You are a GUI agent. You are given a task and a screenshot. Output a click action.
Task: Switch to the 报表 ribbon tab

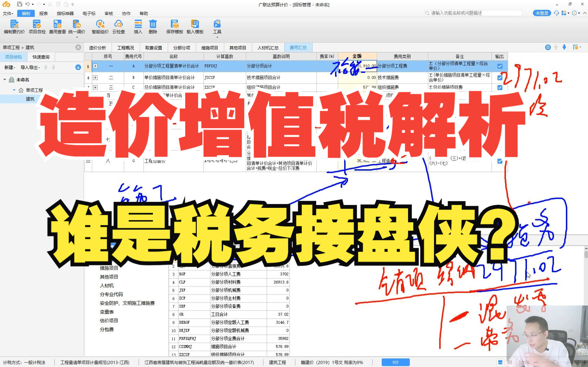click(44, 13)
